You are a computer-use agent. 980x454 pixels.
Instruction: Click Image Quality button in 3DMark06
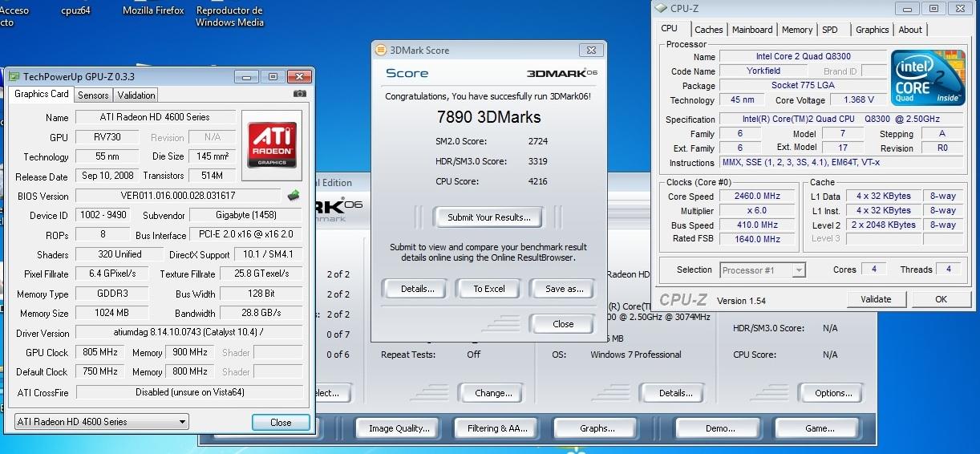(399, 428)
